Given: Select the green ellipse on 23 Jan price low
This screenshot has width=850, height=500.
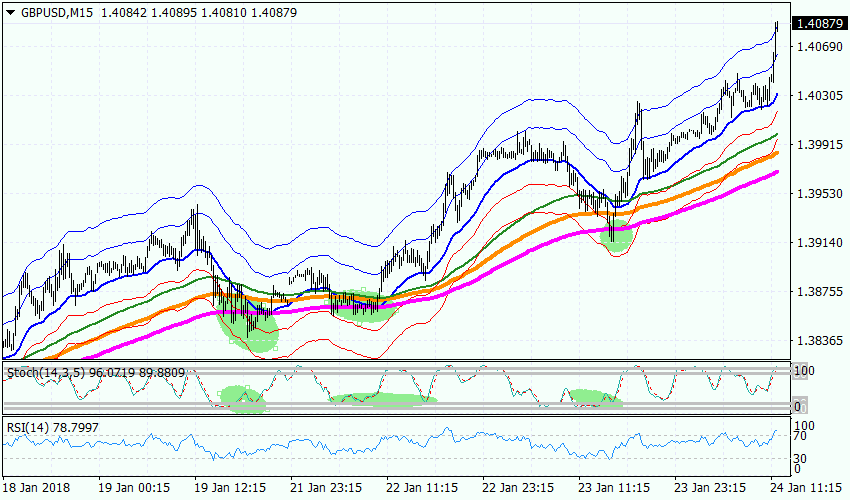Looking at the screenshot, I should [x=616, y=236].
